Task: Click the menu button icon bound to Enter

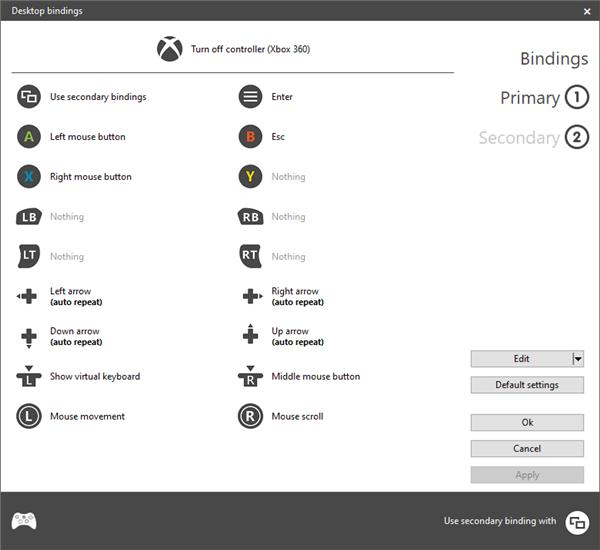Action: coord(250,96)
